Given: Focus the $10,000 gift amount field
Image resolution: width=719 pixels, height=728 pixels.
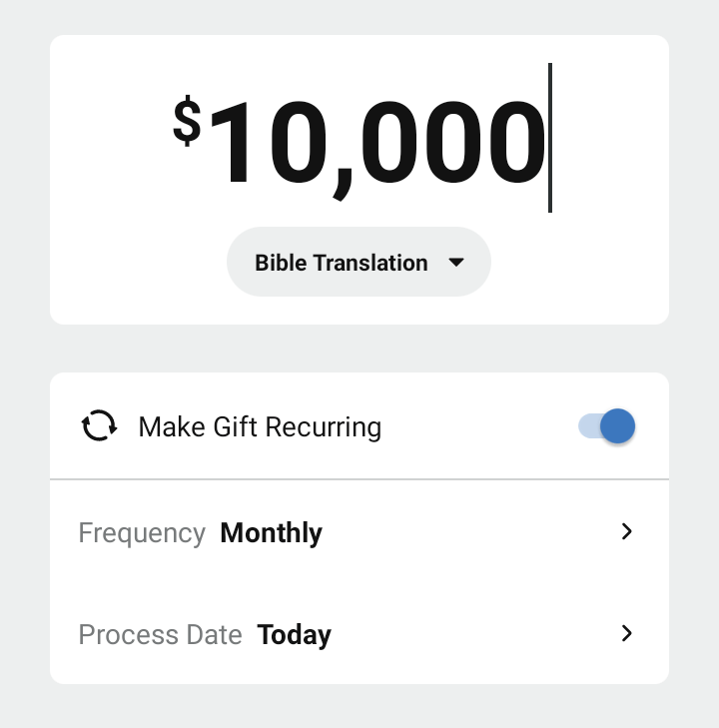Looking at the screenshot, I should coord(374,140).
